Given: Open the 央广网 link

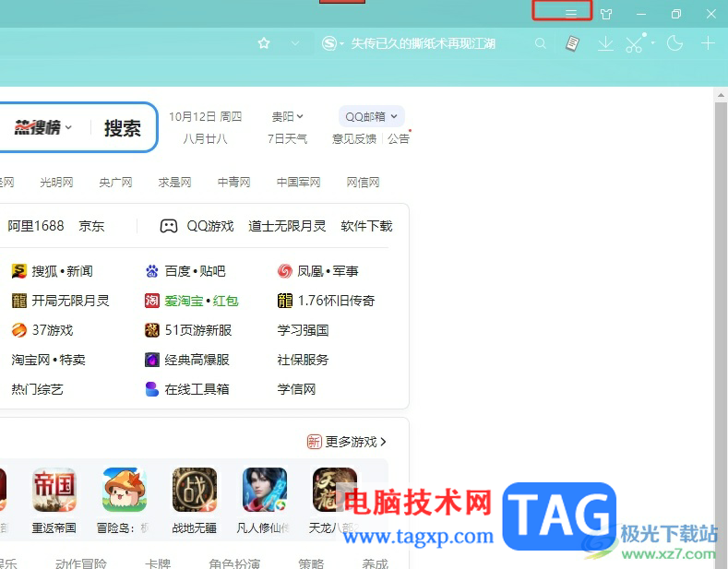Looking at the screenshot, I should pos(115,183).
